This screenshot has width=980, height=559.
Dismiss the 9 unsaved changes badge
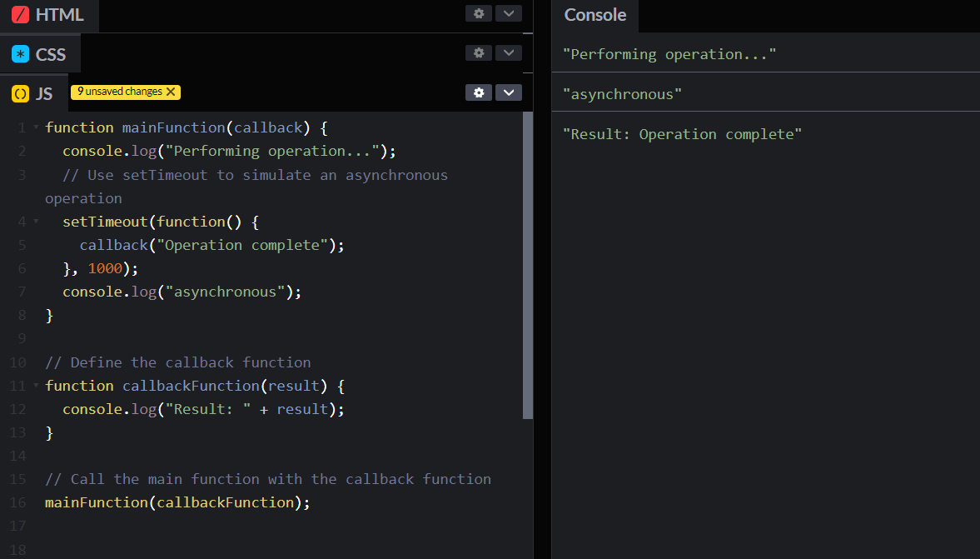(x=171, y=92)
